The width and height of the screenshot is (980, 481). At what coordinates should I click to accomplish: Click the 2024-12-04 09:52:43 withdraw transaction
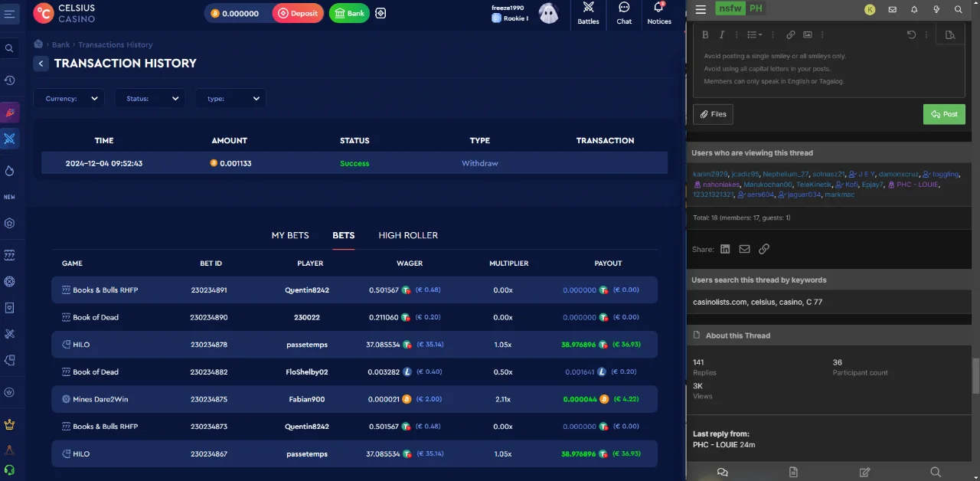tap(354, 163)
